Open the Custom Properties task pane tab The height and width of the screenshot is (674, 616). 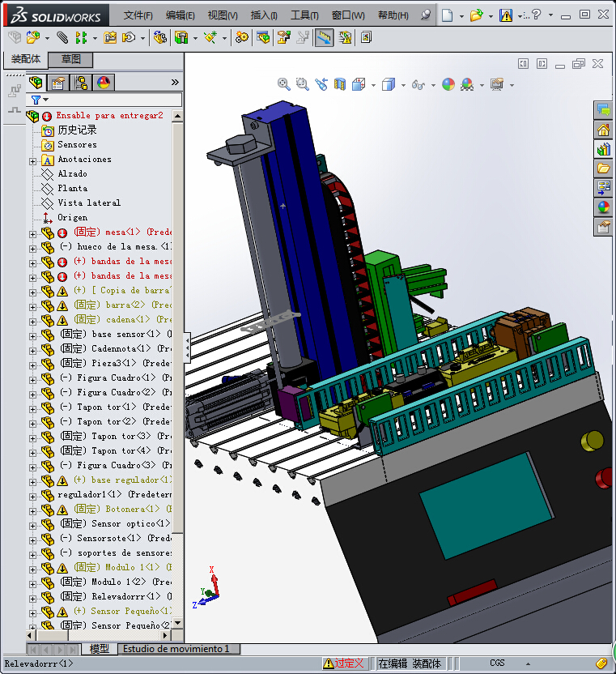(603, 227)
